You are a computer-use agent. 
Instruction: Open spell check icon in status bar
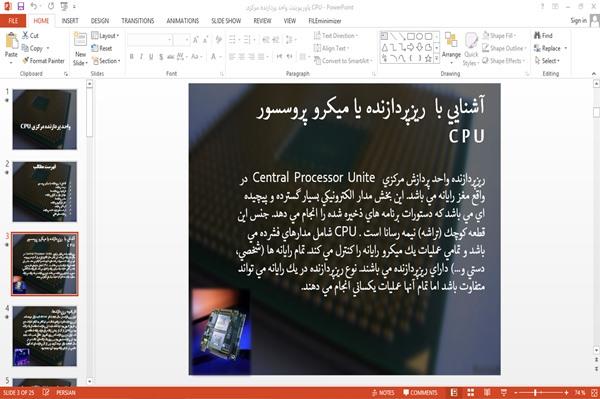46,392
